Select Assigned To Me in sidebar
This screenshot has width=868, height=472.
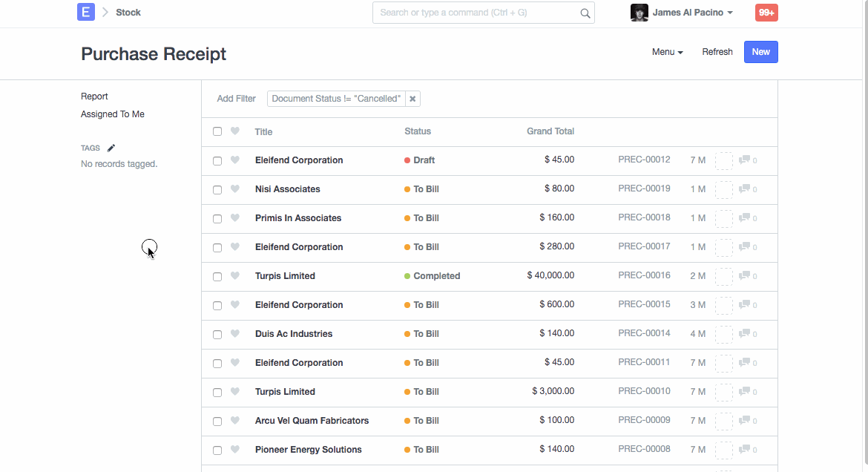(113, 114)
